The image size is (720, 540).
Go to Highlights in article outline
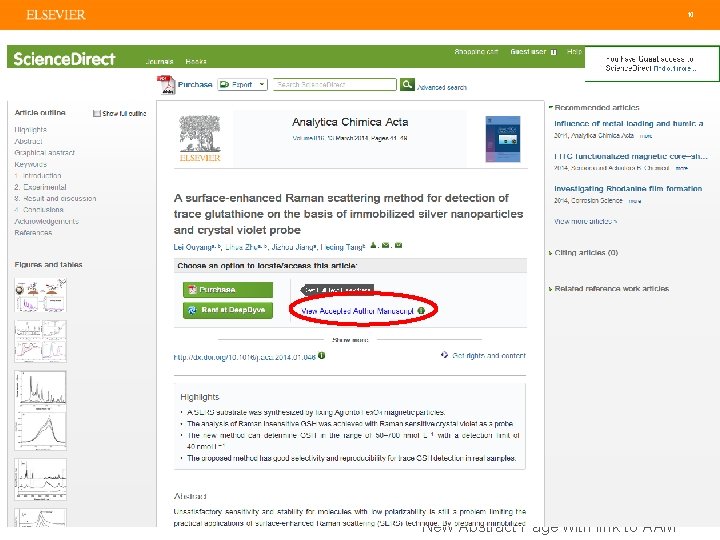click(30, 130)
